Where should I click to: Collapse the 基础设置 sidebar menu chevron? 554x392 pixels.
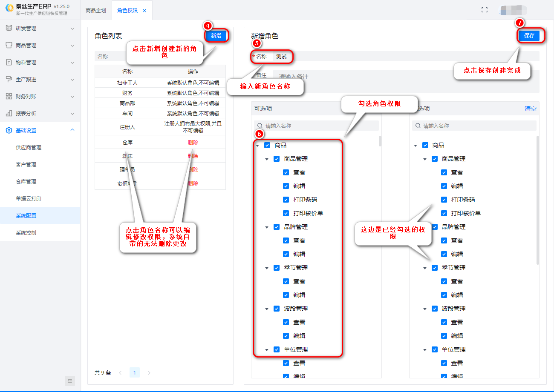72,130
